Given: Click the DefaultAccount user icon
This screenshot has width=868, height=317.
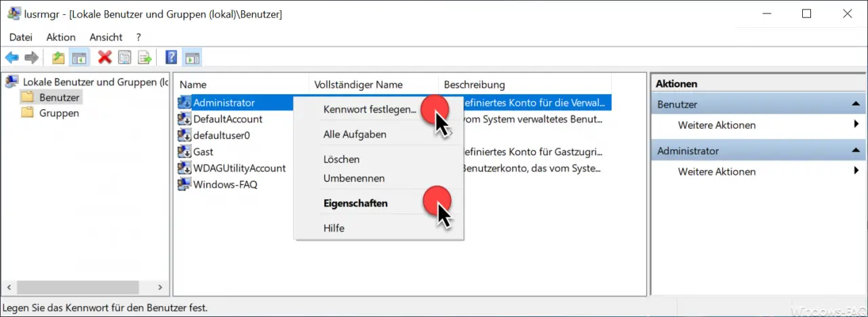Looking at the screenshot, I should tap(184, 119).
